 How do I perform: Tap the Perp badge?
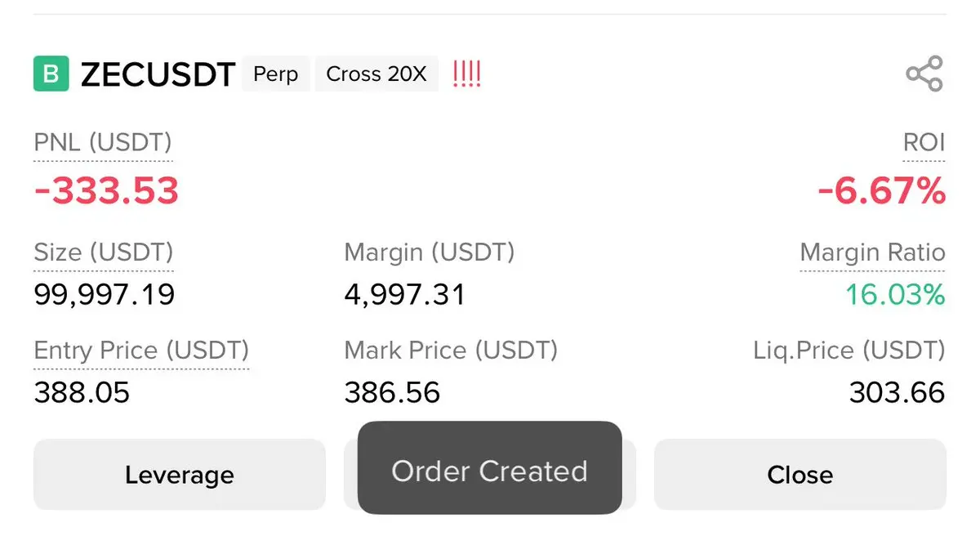(276, 74)
